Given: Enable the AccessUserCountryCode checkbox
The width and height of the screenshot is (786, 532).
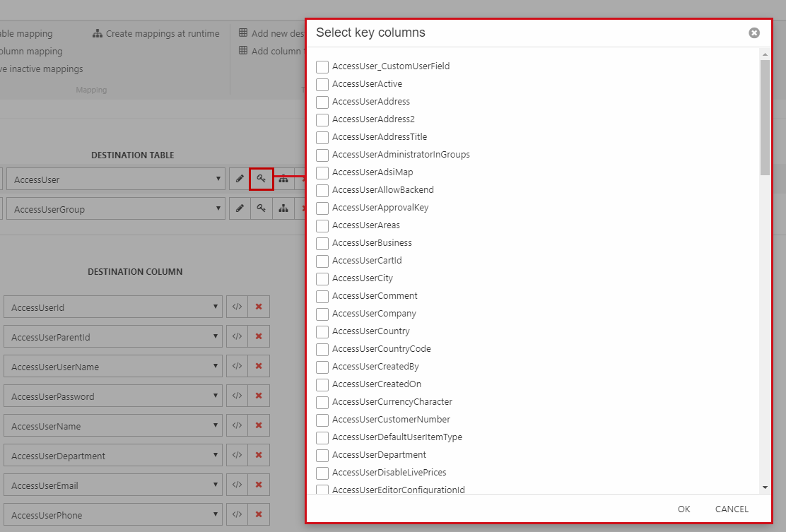Looking at the screenshot, I should 322,349.
